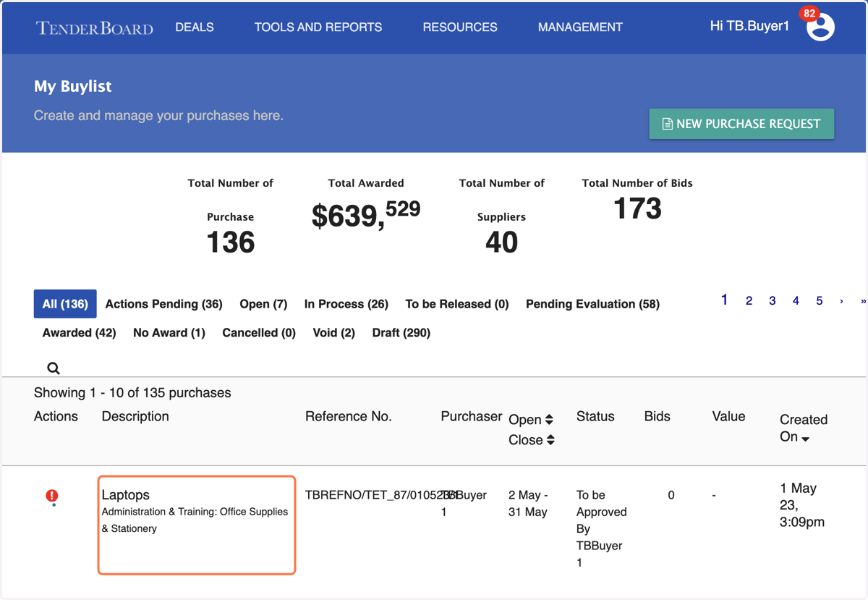Click the next page single arrow
Screen dimensions: 868x600
point(841,301)
